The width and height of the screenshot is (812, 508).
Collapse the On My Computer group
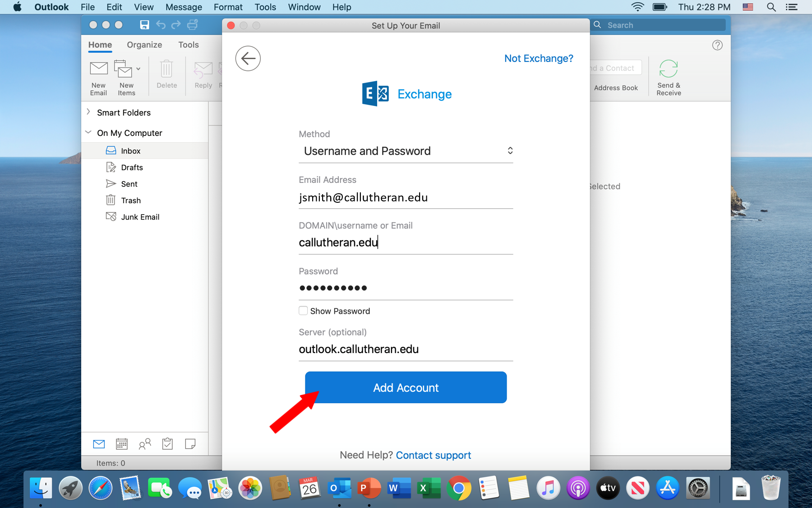coord(88,132)
